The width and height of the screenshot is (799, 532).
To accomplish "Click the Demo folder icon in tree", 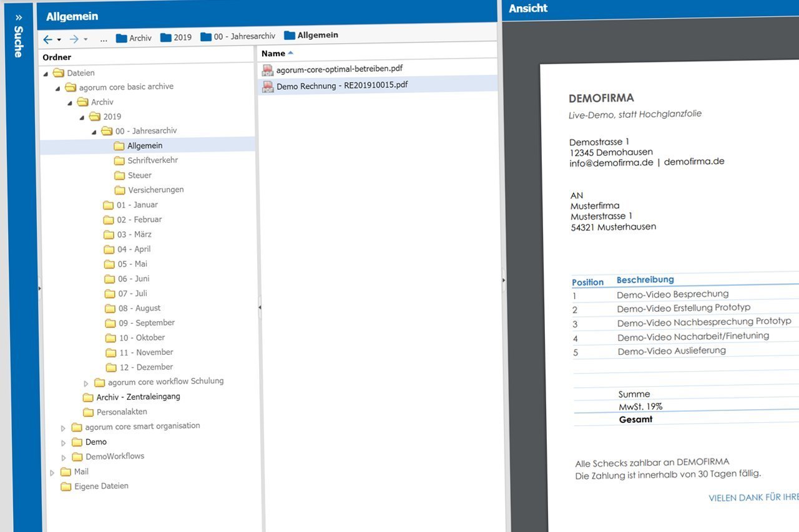I will click(77, 442).
